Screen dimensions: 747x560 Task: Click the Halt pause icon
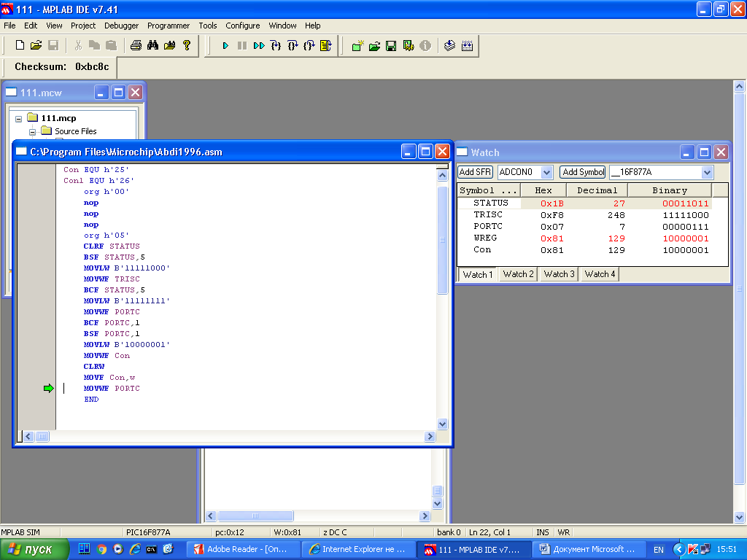[242, 46]
